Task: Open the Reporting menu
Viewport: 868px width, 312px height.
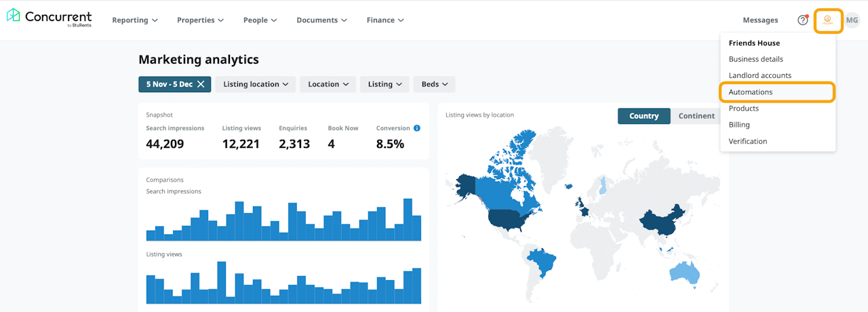Action: (134, 20)
